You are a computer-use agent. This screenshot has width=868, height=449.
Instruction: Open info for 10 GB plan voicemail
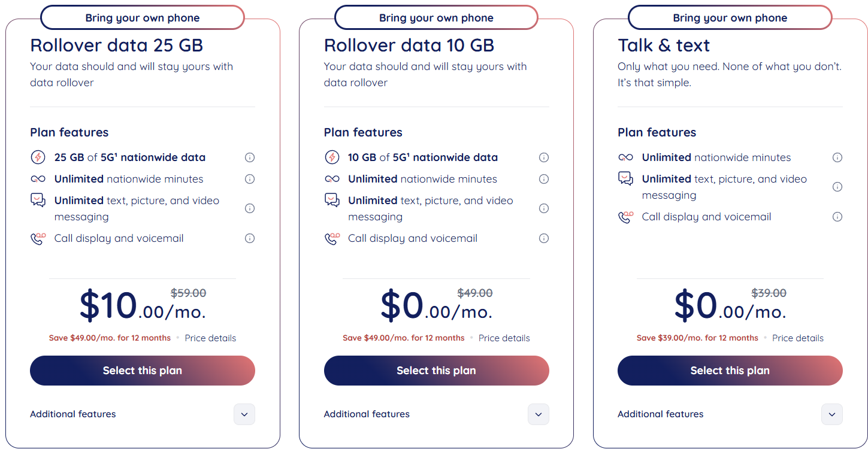pos(544,238)
